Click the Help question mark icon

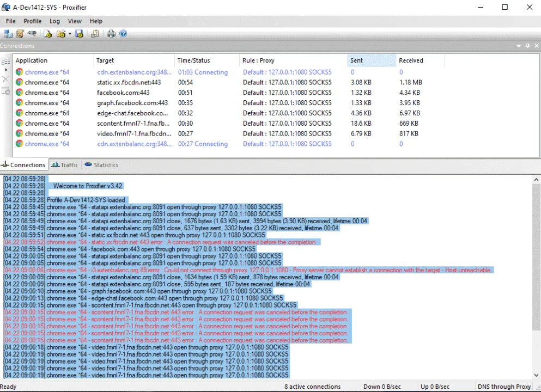pos(123,33)
